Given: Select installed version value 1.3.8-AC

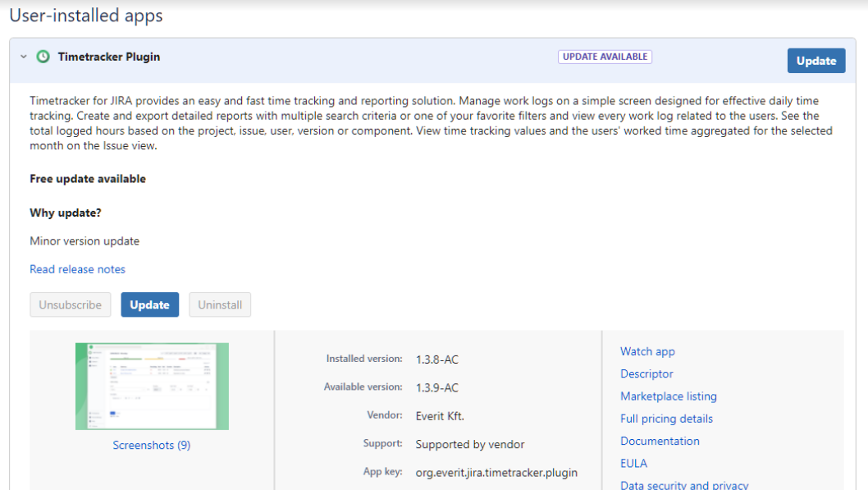Looking at the screenshot, I should coord(437,359).
